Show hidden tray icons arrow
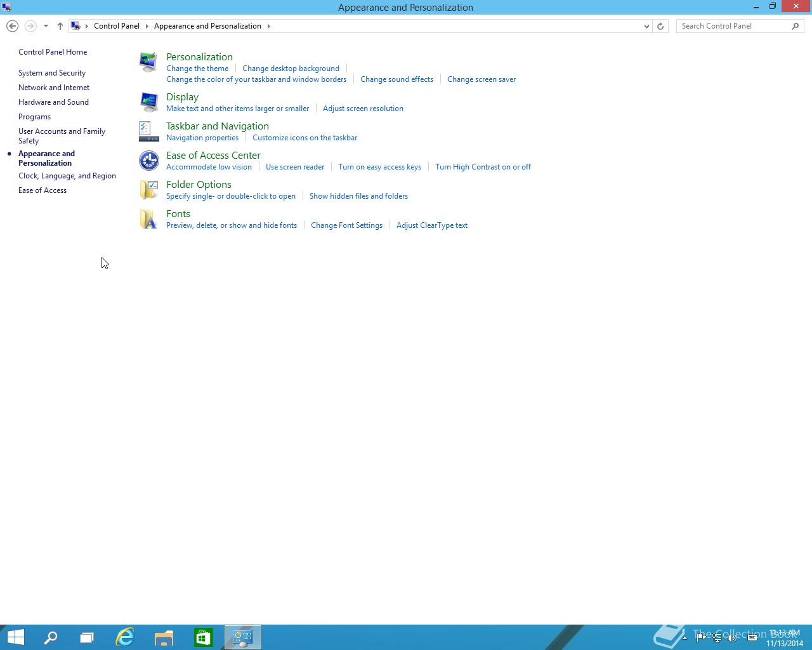This screenshot has height=650, width=812. click(684, 638)
